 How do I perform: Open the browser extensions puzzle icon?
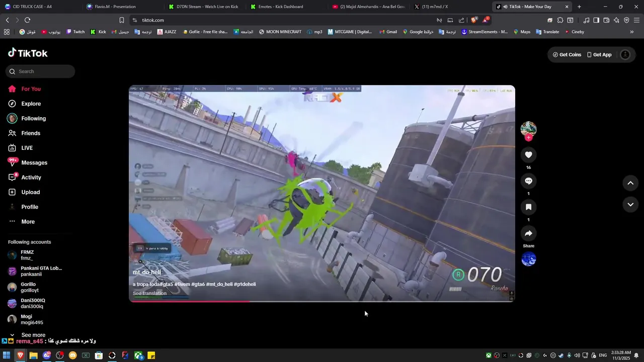point(560,20)
